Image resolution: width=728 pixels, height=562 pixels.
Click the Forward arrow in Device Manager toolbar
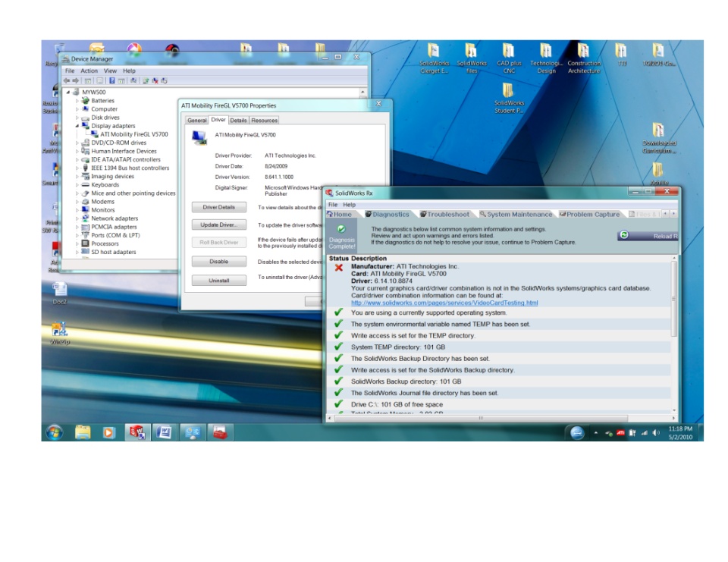75,80
